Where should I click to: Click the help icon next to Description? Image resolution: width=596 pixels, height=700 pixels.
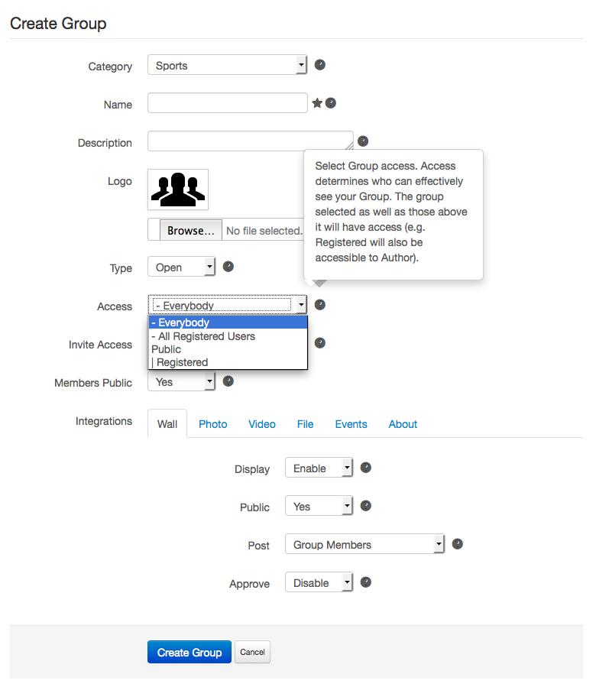[x=363, y=141]
